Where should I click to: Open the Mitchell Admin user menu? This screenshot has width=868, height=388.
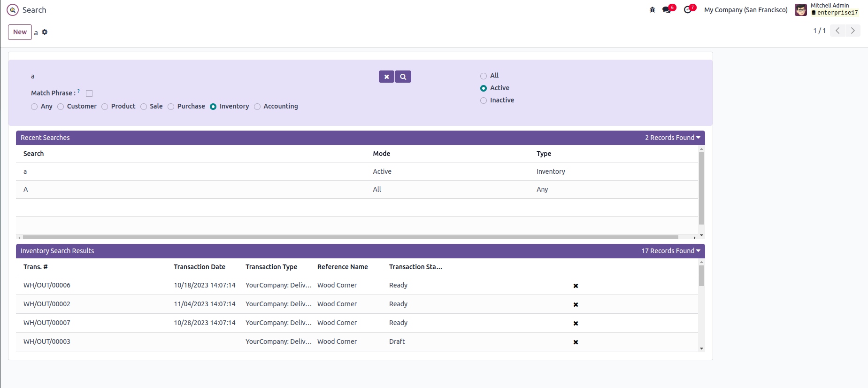(827, 9)
